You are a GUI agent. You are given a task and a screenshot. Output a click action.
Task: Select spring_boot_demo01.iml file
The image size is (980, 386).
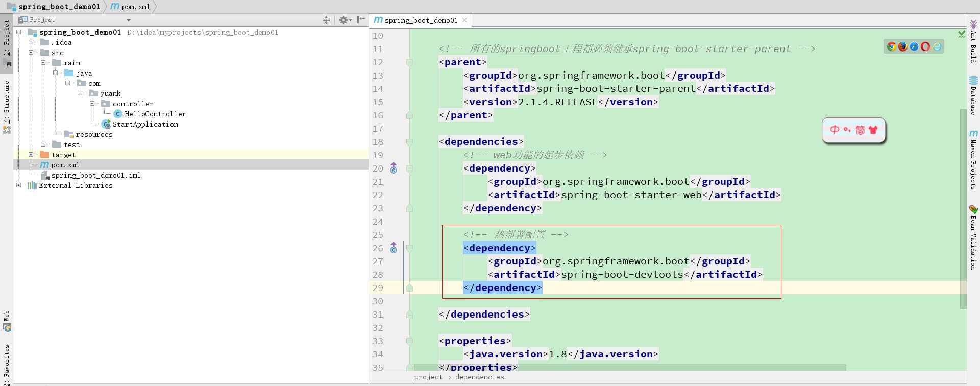pyautogui.click(x=96, y=175)
